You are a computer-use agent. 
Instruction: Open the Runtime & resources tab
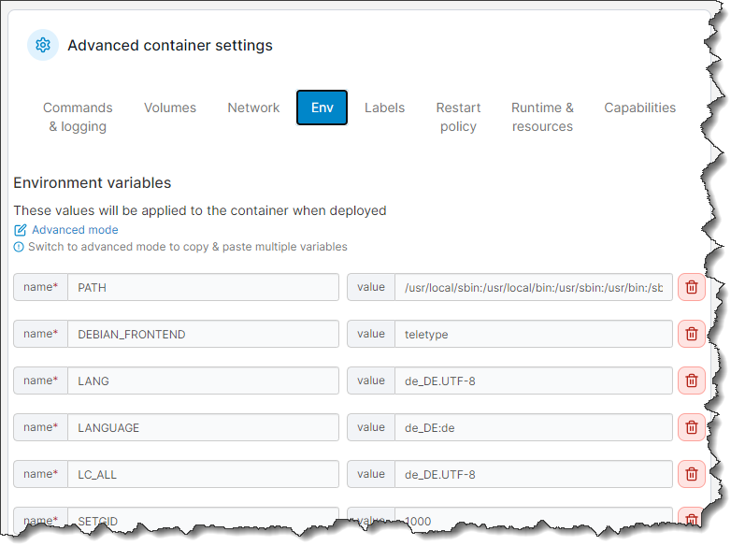tap(542, 117)
